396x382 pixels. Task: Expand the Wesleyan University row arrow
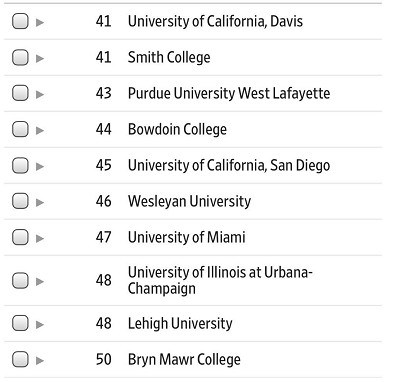click(40, 202)
